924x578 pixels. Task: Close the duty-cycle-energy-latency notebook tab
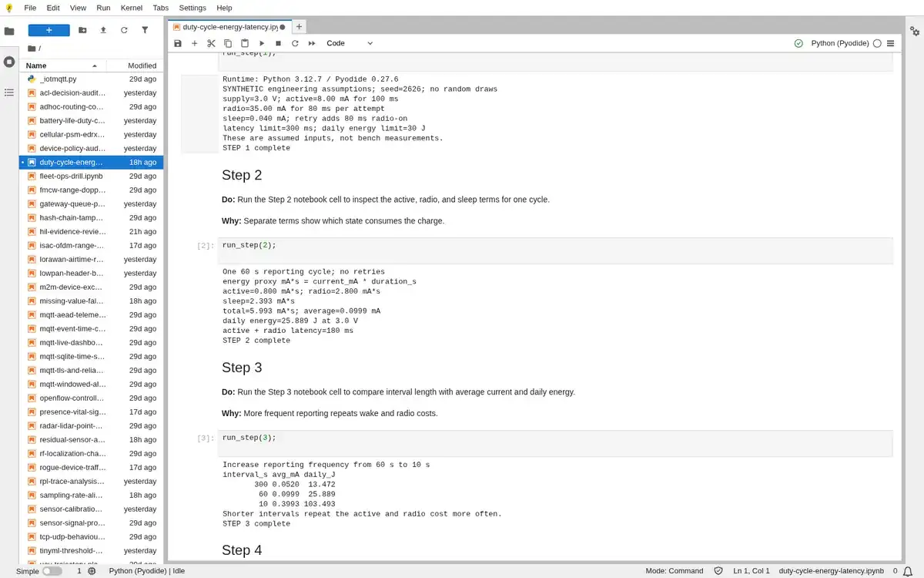(283, 27)
